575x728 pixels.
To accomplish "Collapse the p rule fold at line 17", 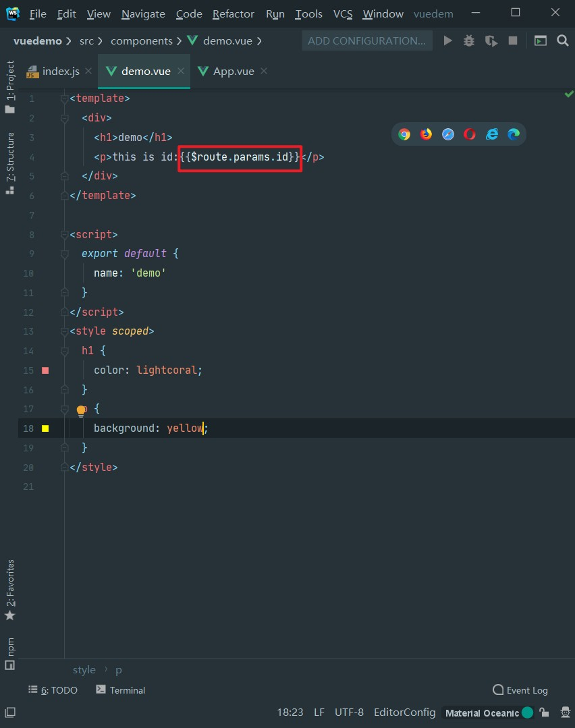I will coord(65,409).
